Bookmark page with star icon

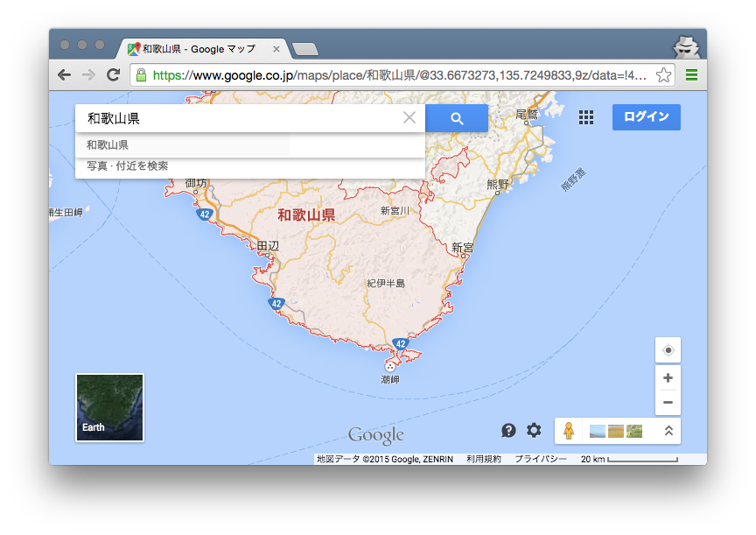tap(664, 74)
